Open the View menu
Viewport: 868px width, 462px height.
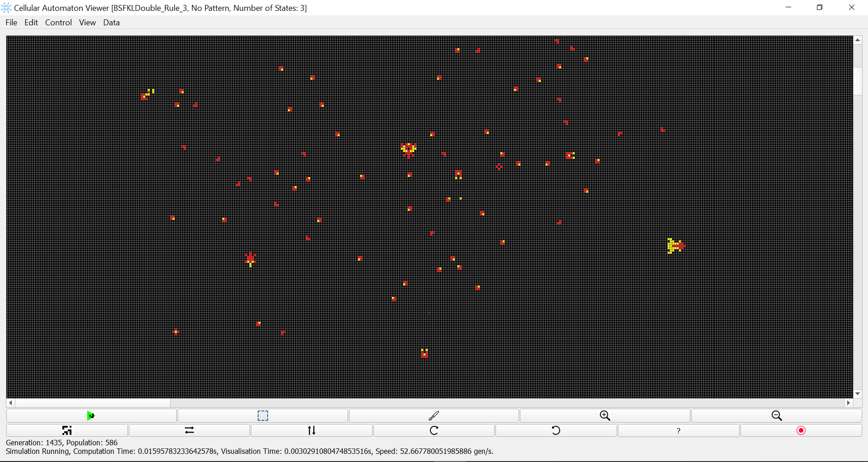[x=87, y=23]
